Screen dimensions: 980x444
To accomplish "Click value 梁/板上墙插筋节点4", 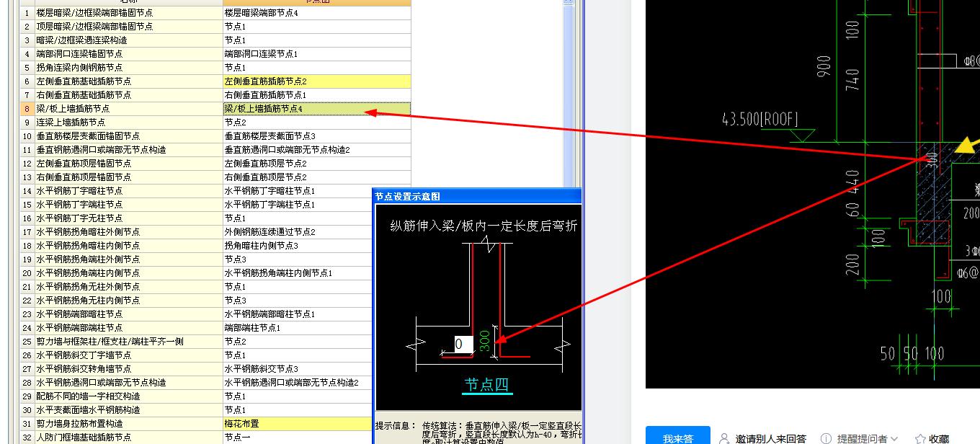I will 317,109.
